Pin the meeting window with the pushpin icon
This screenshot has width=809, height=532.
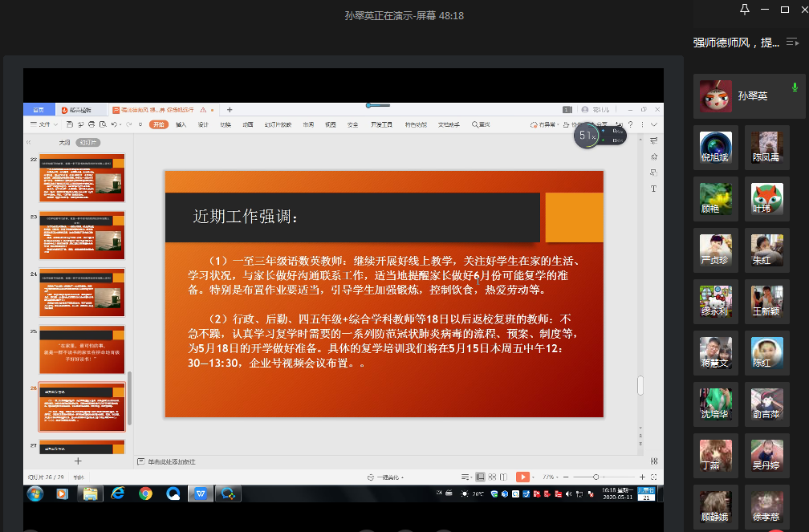pyautogui.click(x=745, y=10)
